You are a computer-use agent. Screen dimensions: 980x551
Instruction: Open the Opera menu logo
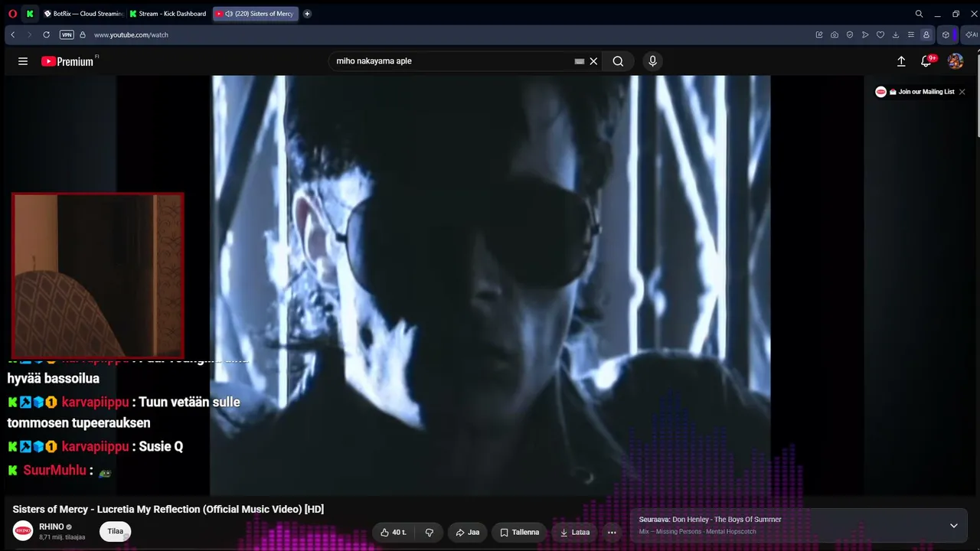pyautogui.click(x=12, y=14)
